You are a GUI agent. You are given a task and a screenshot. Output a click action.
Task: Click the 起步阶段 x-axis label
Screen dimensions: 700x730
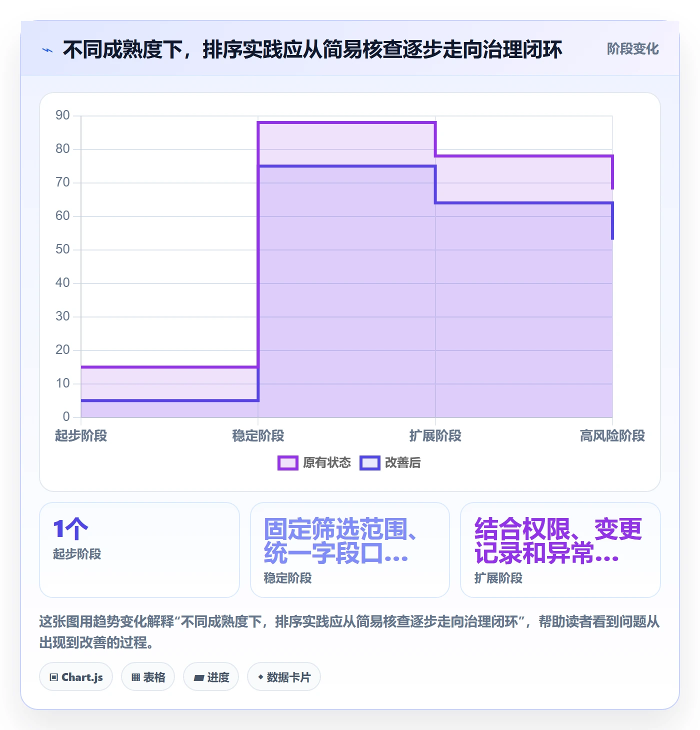pyautogui.click(x=81, y=436)
